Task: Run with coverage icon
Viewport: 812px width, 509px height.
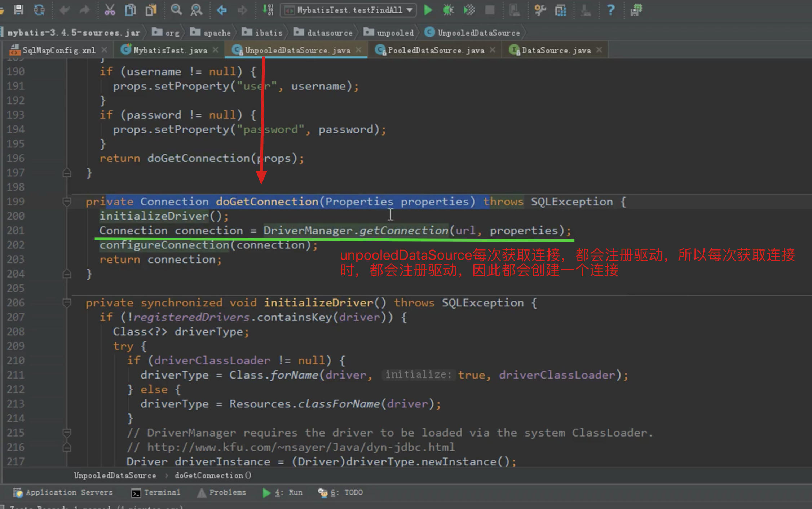Action: coord(469,10)
